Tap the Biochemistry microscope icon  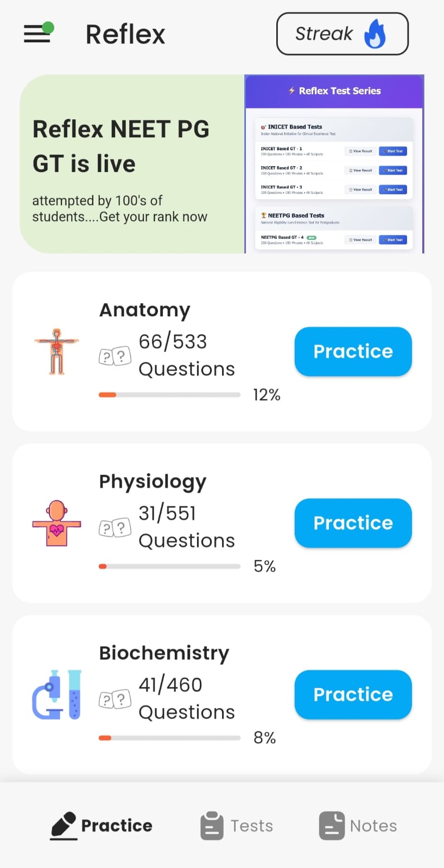56,694
